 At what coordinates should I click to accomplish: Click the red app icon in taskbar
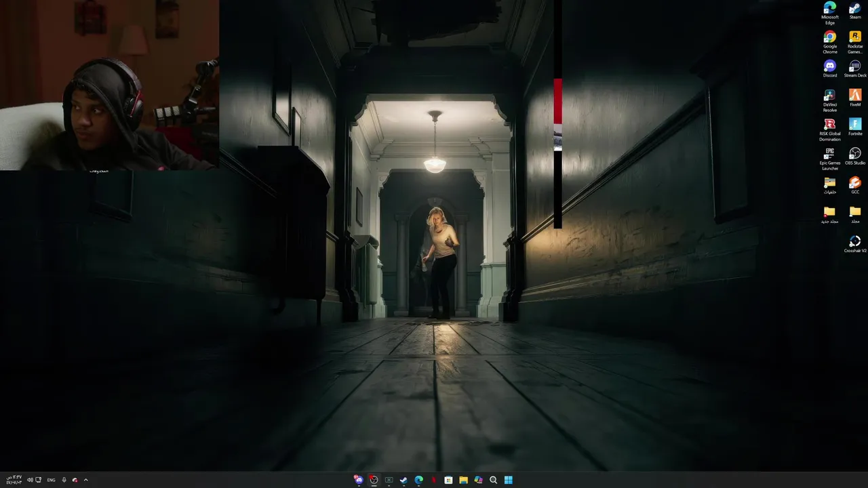433,480
